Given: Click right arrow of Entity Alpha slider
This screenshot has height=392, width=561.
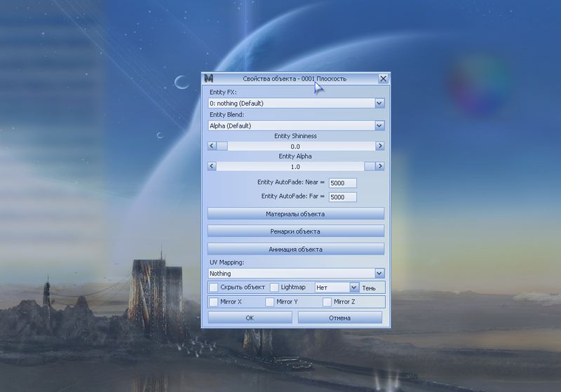Looking at the screenshot, I should [380, 166].
